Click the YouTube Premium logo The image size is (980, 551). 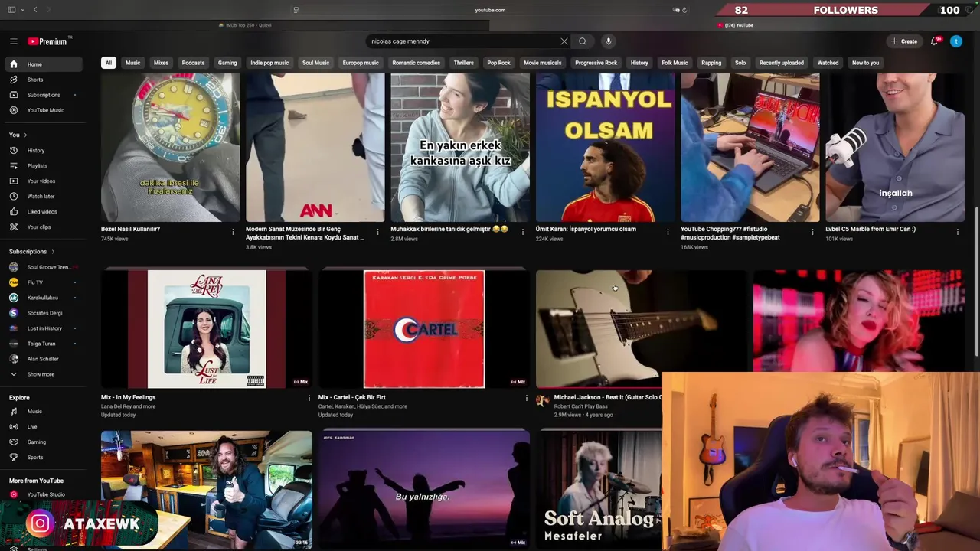click(x=48, y=41)
